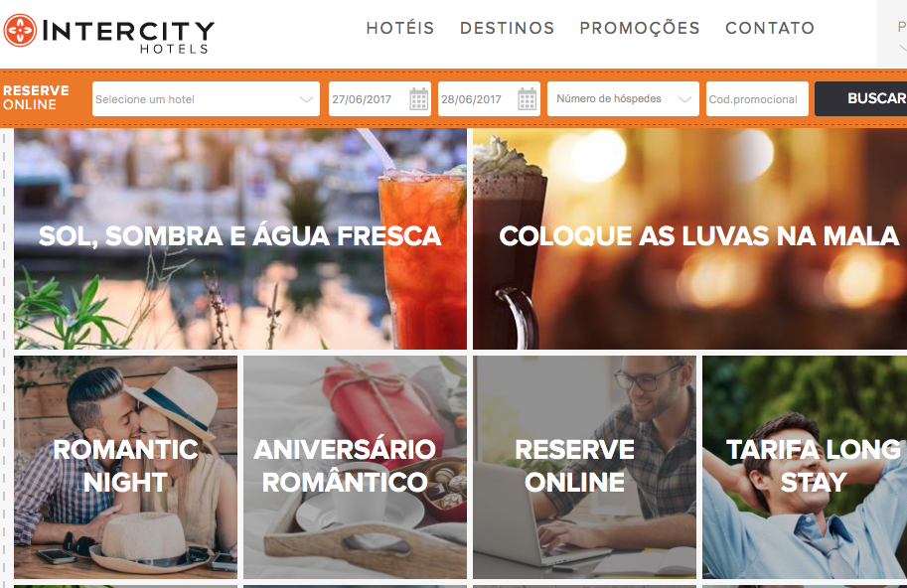Open the Reserve Online tile
This screenshot has width=907, height=588.
pos(584,467)
